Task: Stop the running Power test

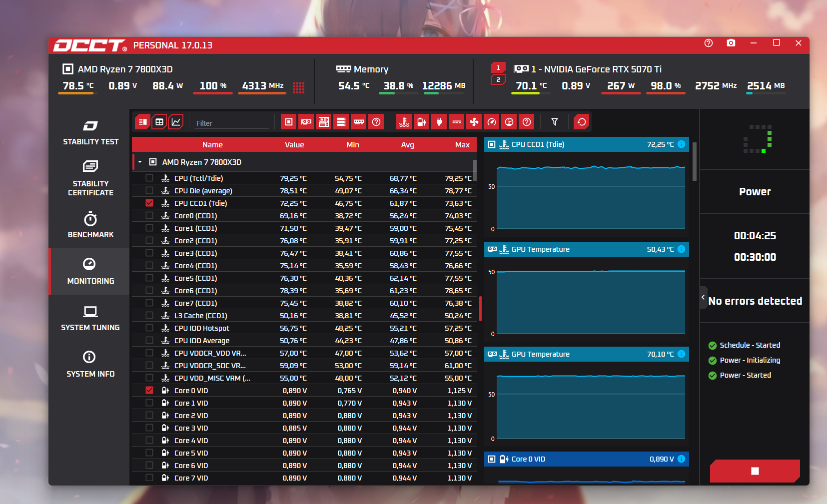Action: point(755,471)
